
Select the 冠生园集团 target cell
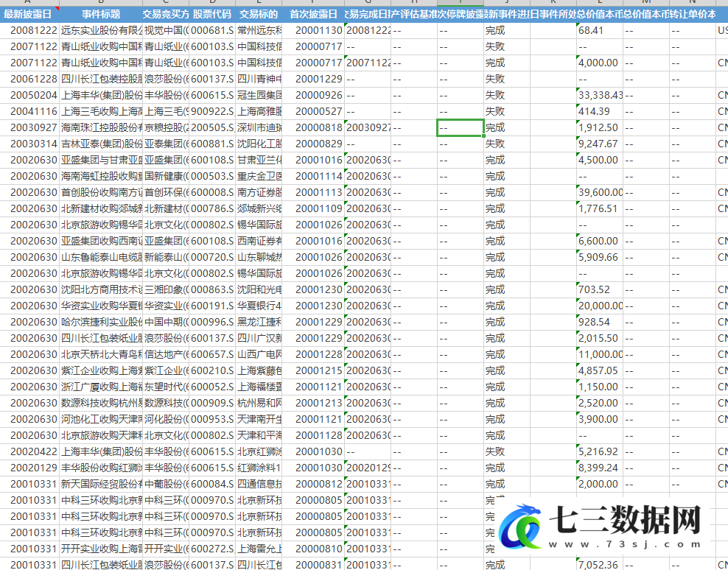[259, 95]
